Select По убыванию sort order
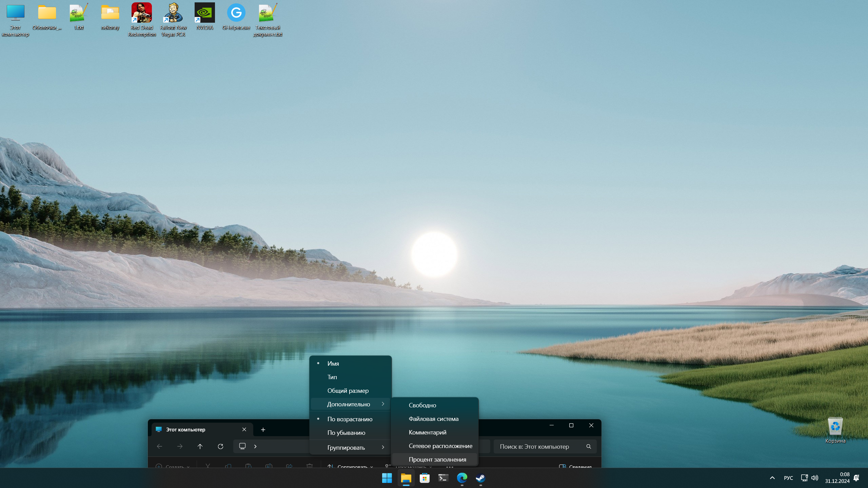868x488 pixels. [351, 432]
